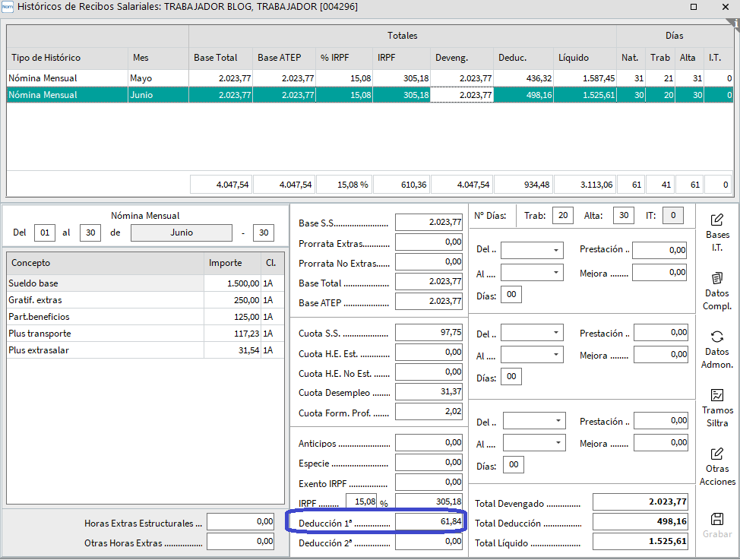Image resolution: width=740 pixels, height=560 pixels.
Task: Click the 'Del' start day field 01
Action: pos(45,233)
